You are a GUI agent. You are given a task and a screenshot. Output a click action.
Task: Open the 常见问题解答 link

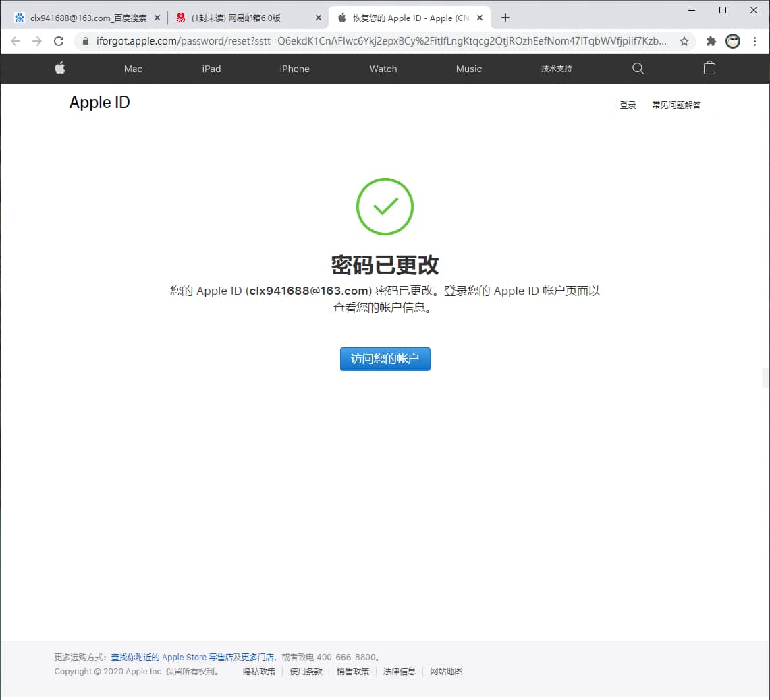point(676,105)
